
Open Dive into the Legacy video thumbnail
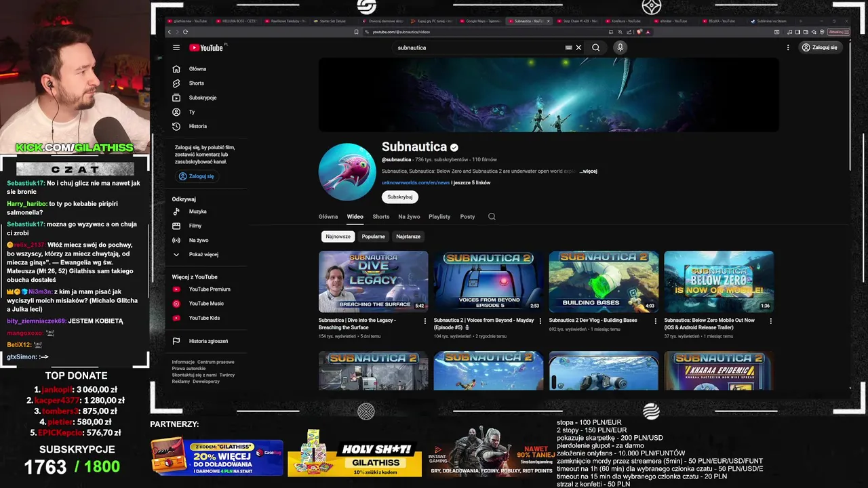[373, 282]
